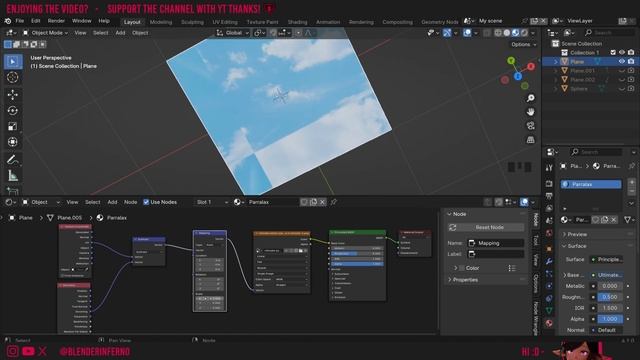Image resolution: width=640 pixels, height=360 pixels.
Task: Click the Parralax material slot entry
Action: (x=591, y=184)
